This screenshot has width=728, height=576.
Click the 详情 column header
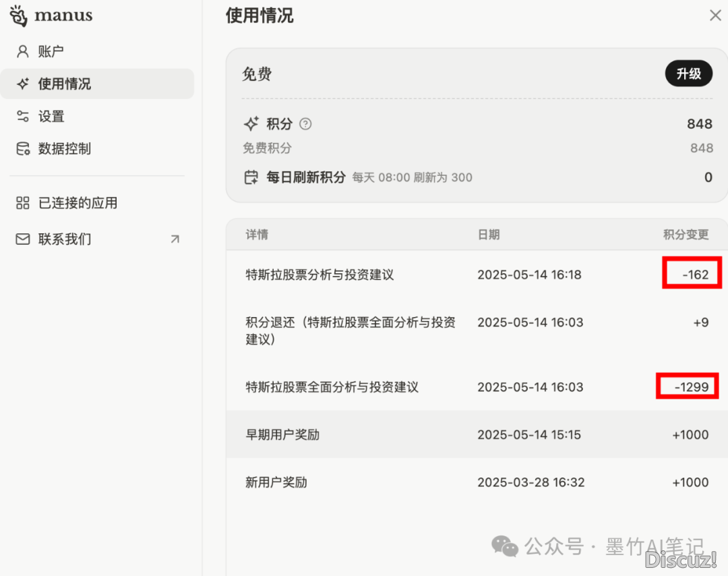pos(257,235)
